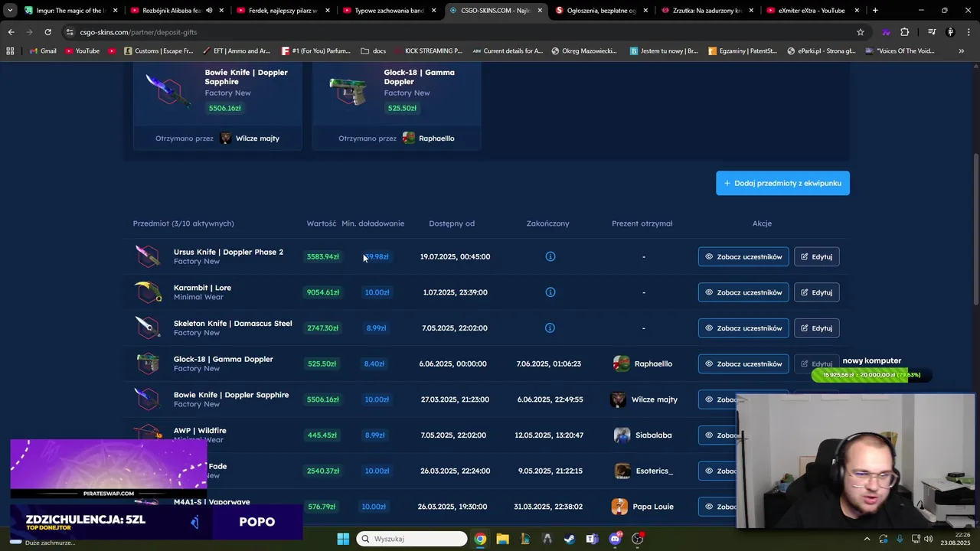View participants for Ursus Knife giveaway
The width and height of the screenshot is (980, 551).
tap(743, 256)
